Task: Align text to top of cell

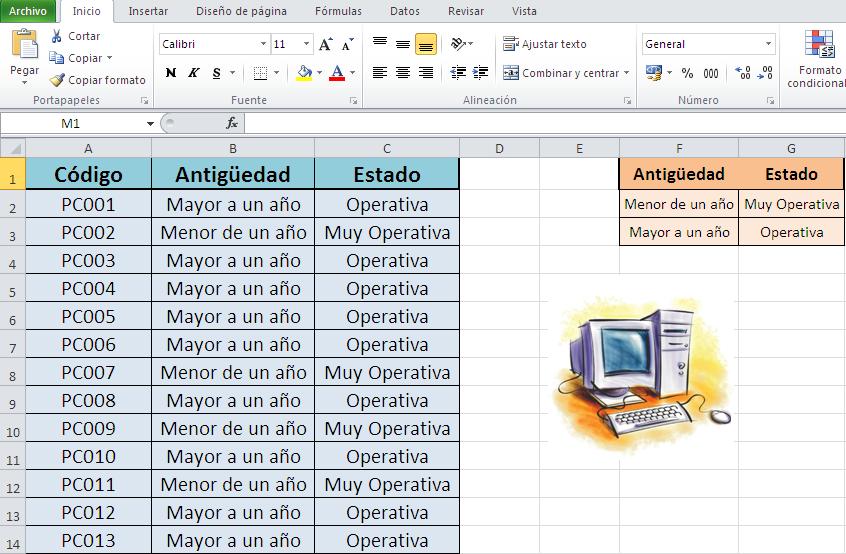Action: tap(380, 44)
